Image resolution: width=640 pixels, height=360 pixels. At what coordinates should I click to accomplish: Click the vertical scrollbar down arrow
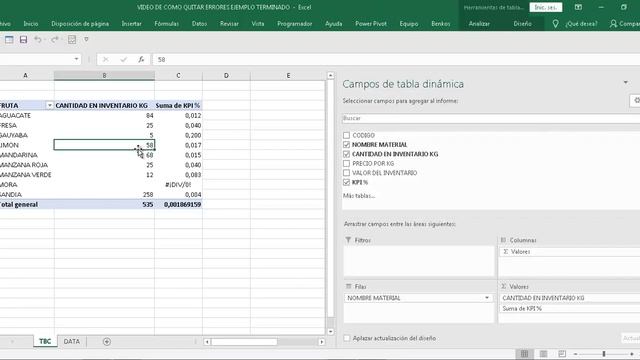click(330, 331)
